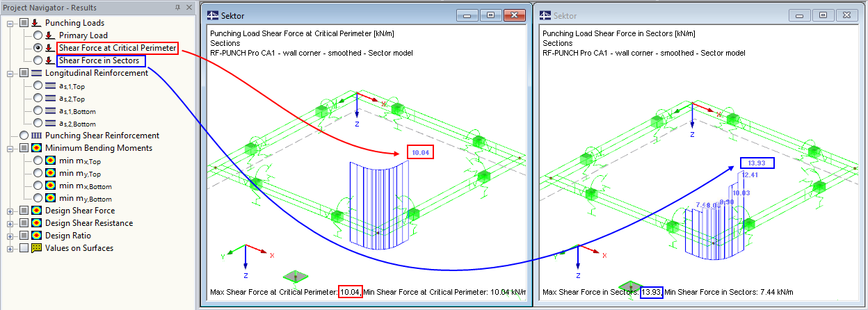Collapse the Longitudinal Reinforcement tree node
Screen dimensions: 868x310
click(x=10, y=73)
